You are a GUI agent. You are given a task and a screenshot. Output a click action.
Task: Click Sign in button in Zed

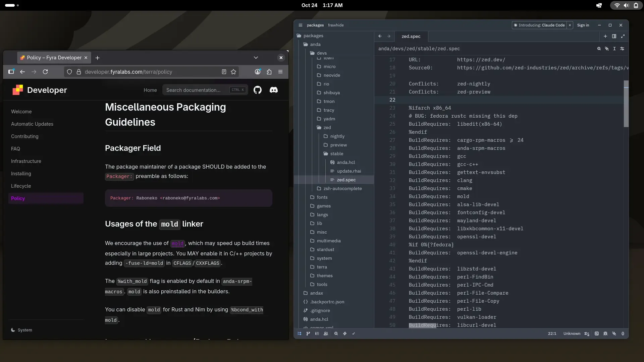pyautogui.click(x=583, y=25)
